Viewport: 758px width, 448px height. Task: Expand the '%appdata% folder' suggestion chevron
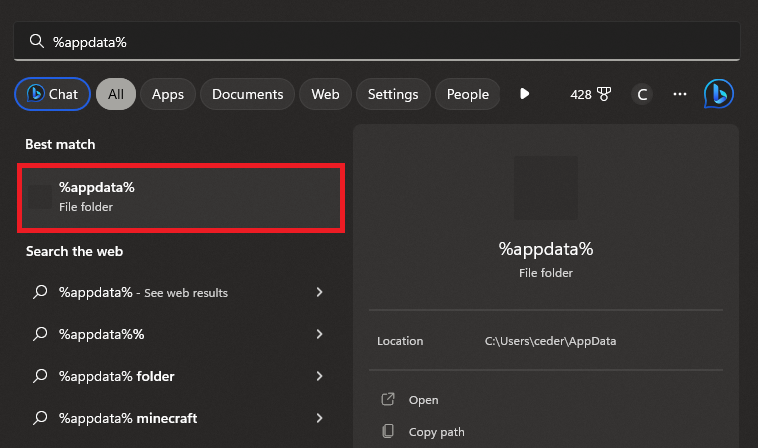coord(319,376)
